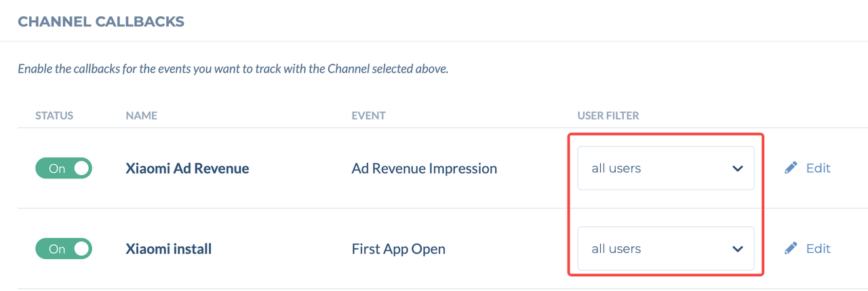Disable the Xiaomi install callback toggle

[x=64, y=249]
